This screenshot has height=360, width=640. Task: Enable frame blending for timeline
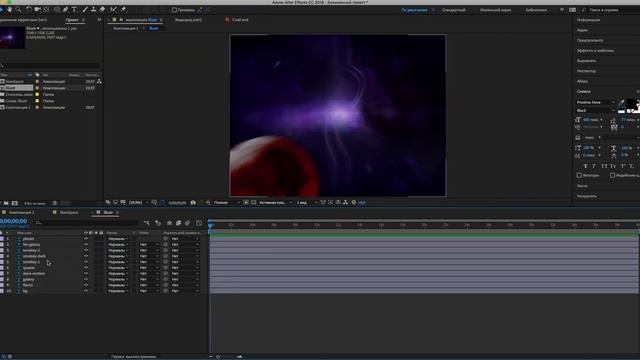(x=178, y=223)
